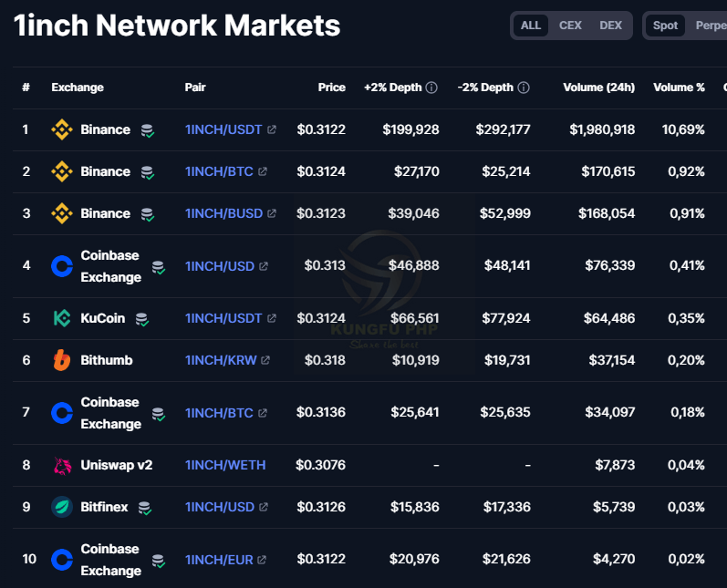Screen dimensions: 727x588
Task: Click the Binance logo in row 1
Action: pos(62,129)
